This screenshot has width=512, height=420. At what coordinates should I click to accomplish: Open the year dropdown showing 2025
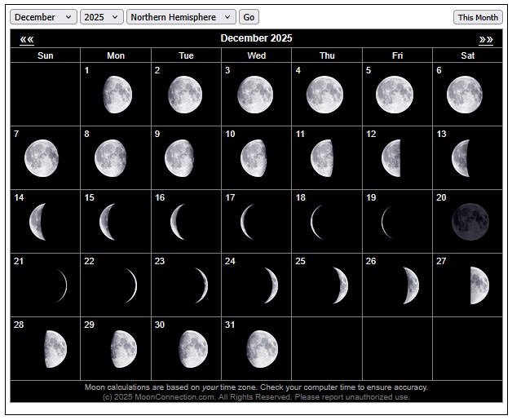tap(102, 17)
